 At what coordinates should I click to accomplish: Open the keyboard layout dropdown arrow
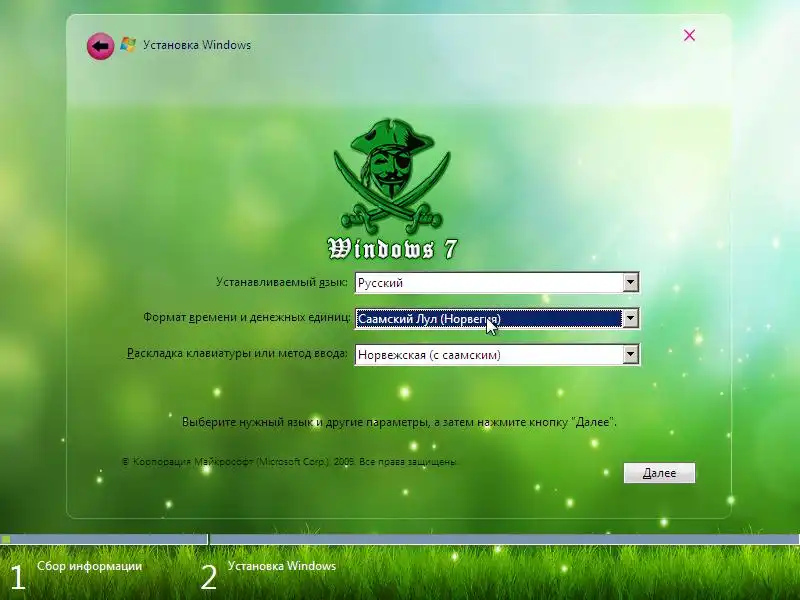[x=631, y=354]
